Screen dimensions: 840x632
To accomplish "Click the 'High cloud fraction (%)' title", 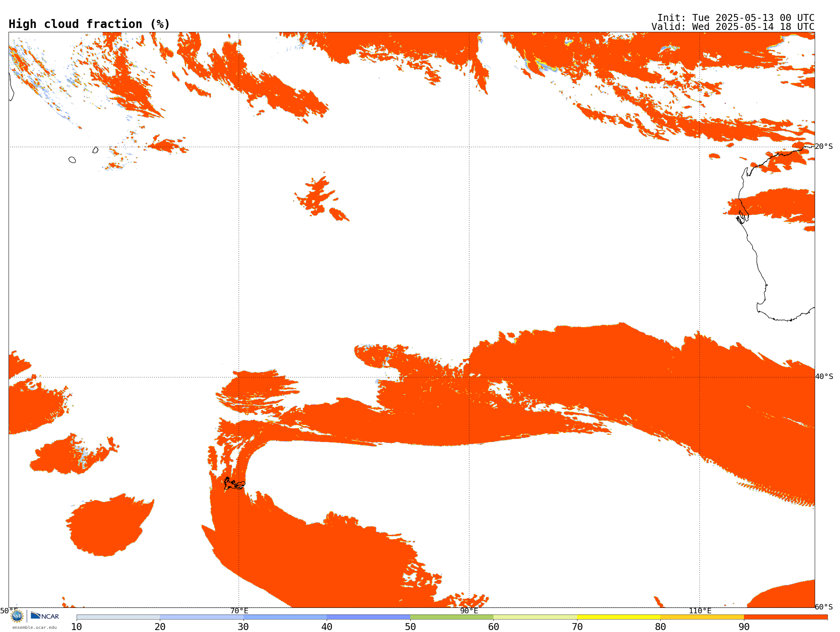I will tap(89, 24).
